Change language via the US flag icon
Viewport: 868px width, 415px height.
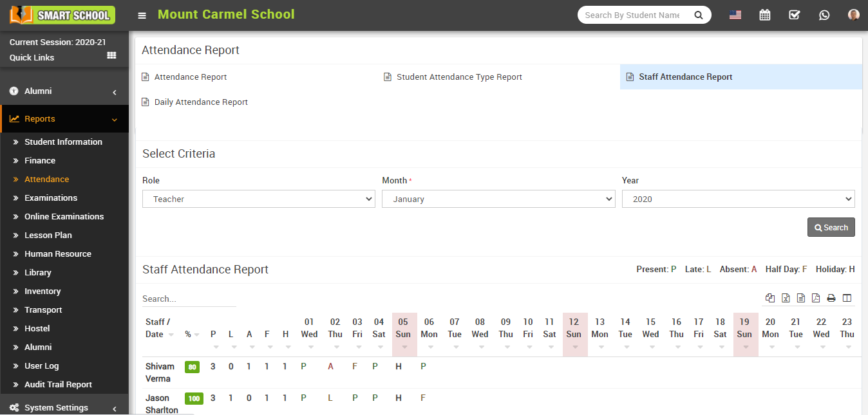(735, 14)
